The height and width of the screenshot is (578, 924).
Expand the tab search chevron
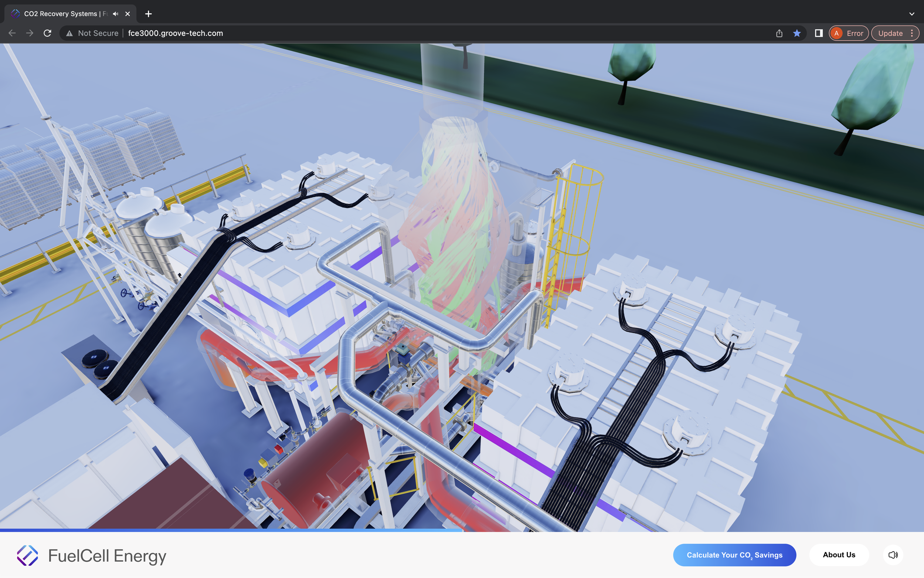pyautogui.click(x=912, y=14)
